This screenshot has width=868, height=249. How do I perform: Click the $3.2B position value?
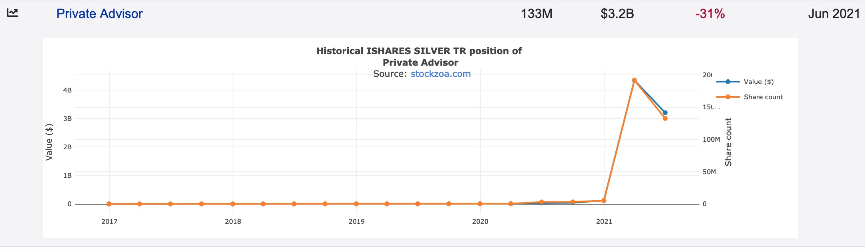(617, 14)
